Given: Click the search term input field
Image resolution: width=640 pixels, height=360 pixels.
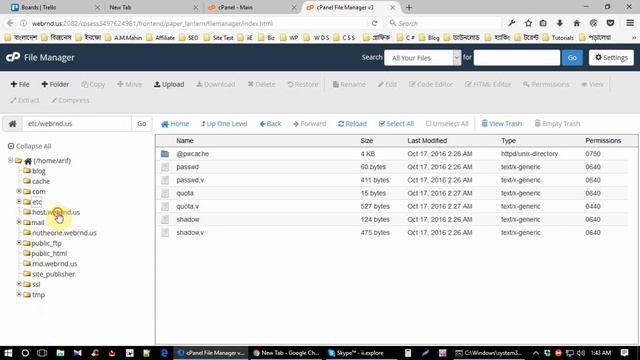Looking at the screenshot, I should [x=517, y=58].
